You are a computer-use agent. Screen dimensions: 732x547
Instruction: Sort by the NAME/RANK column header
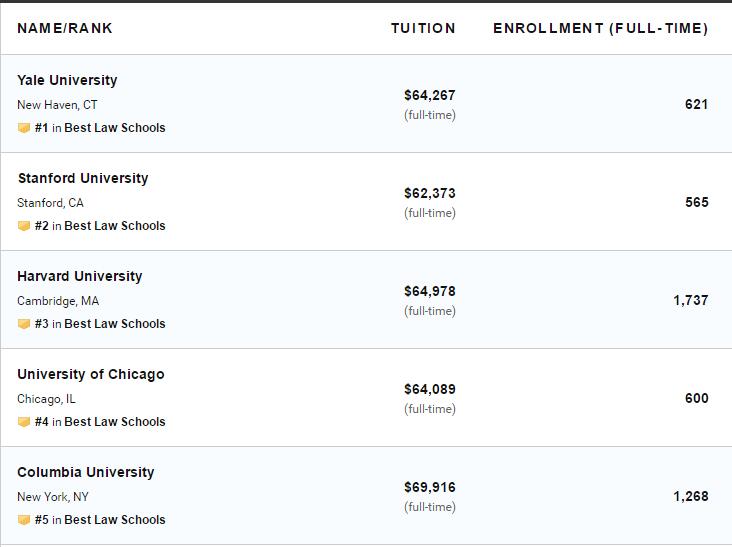point(65,28)
